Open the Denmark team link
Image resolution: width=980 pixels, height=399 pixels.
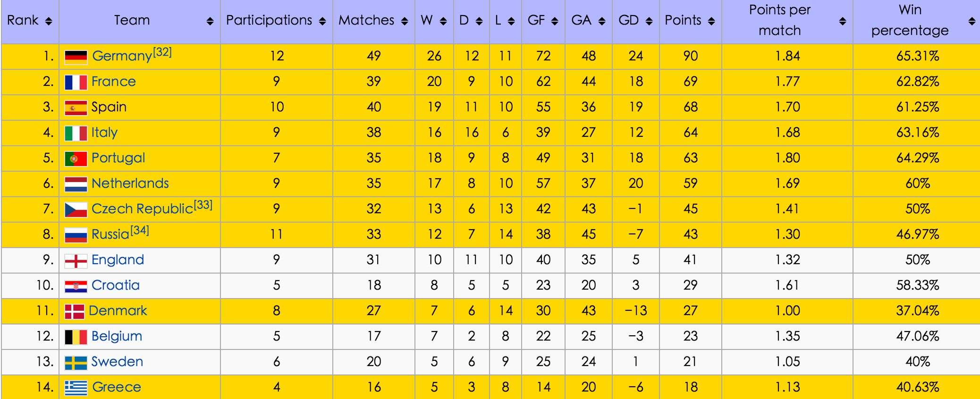click(118, 311)
